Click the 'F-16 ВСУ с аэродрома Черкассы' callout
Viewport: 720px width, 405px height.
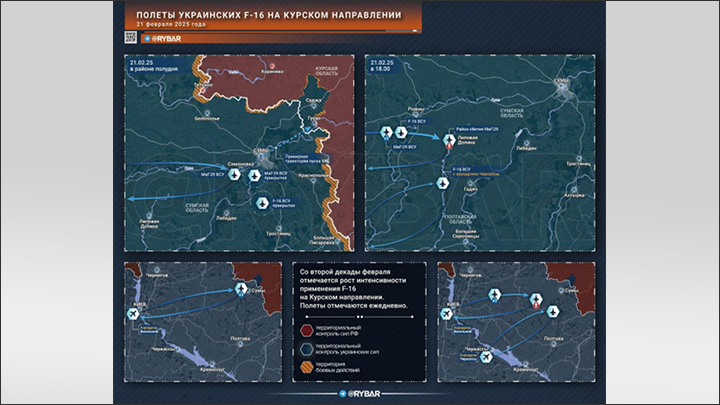[x=476, y=171]
